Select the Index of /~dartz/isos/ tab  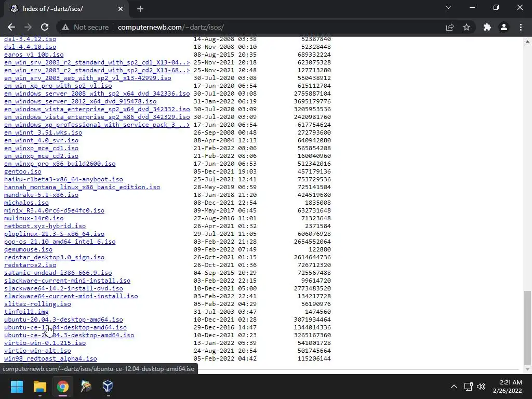(66, 9)
